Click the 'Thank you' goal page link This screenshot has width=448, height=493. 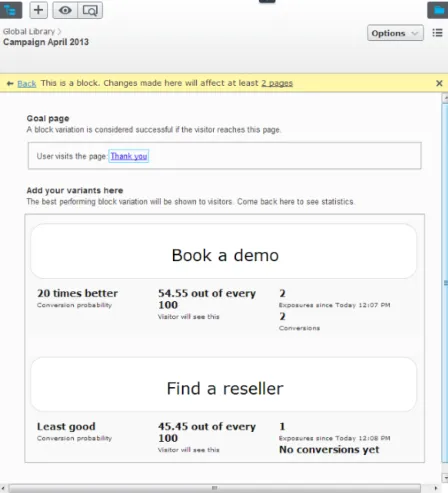click(x=129, y=156)
